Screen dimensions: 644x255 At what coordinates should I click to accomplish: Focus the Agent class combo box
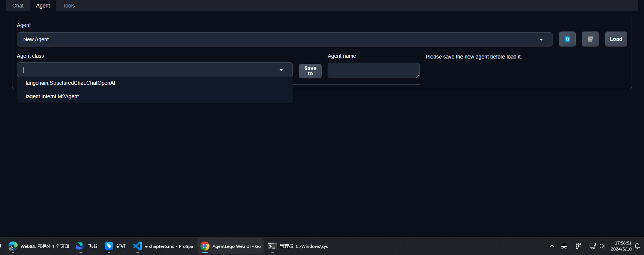(154, 70)
